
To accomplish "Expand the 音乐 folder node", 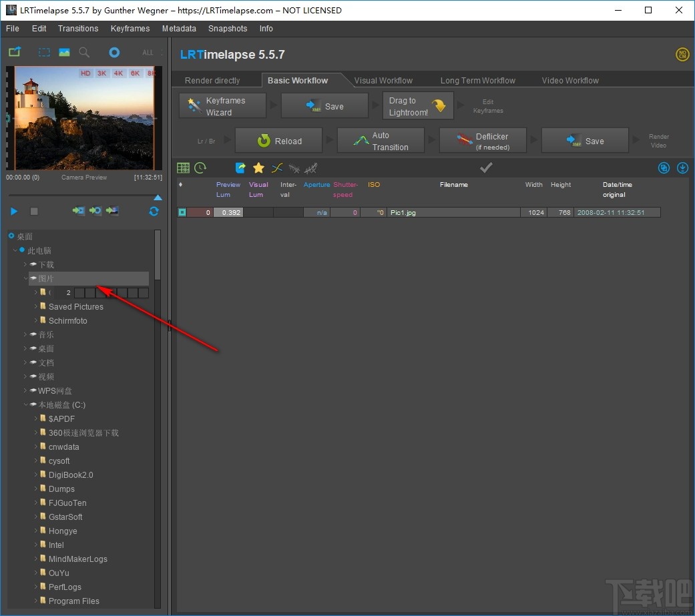I will 25,334.
